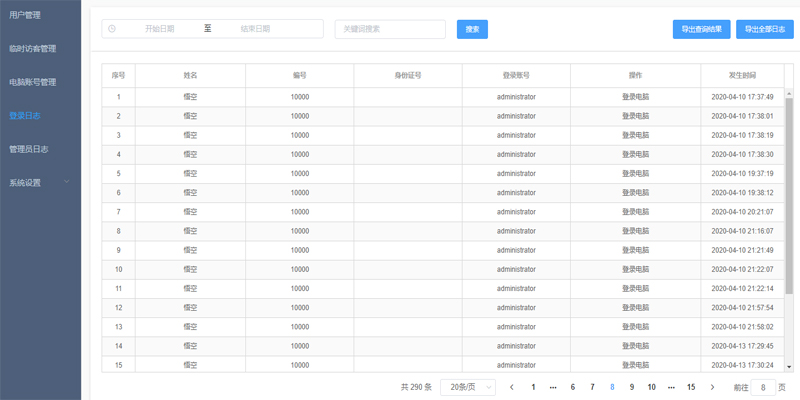This screenshot has width=800, height=400.
Task: Click the blue 搜索 button
Action: tap(472, 29)
